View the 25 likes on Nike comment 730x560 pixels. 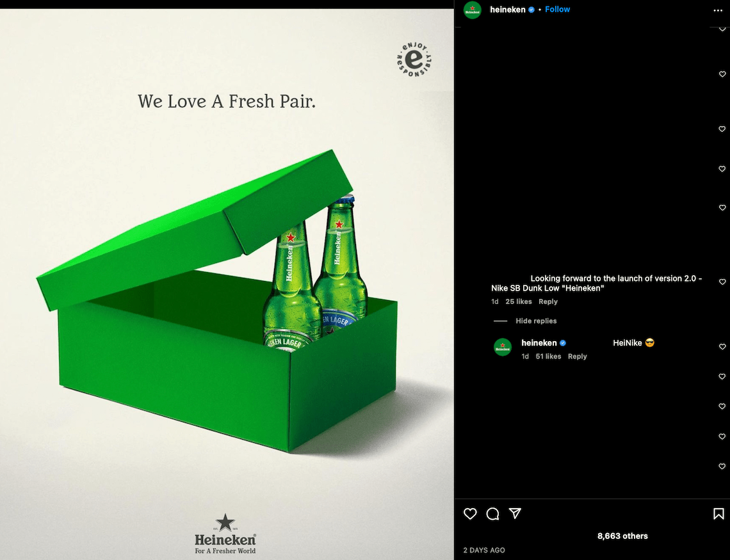tap(519, 301)
